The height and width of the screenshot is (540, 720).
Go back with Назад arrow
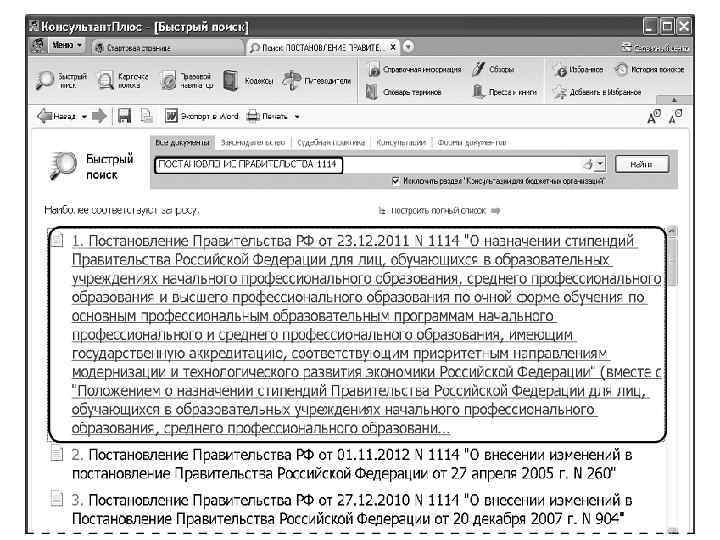click(x=45, y=116)
